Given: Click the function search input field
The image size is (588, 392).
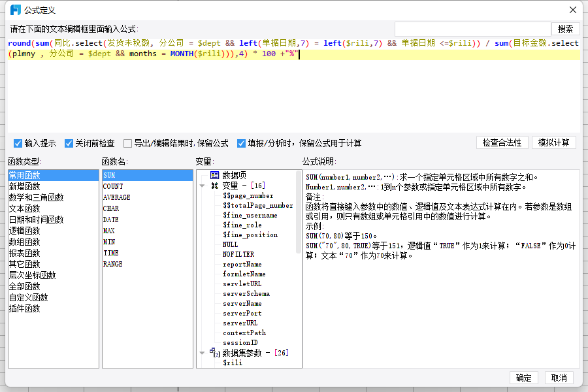Looking at the screenshot, I should click(472, 29).
